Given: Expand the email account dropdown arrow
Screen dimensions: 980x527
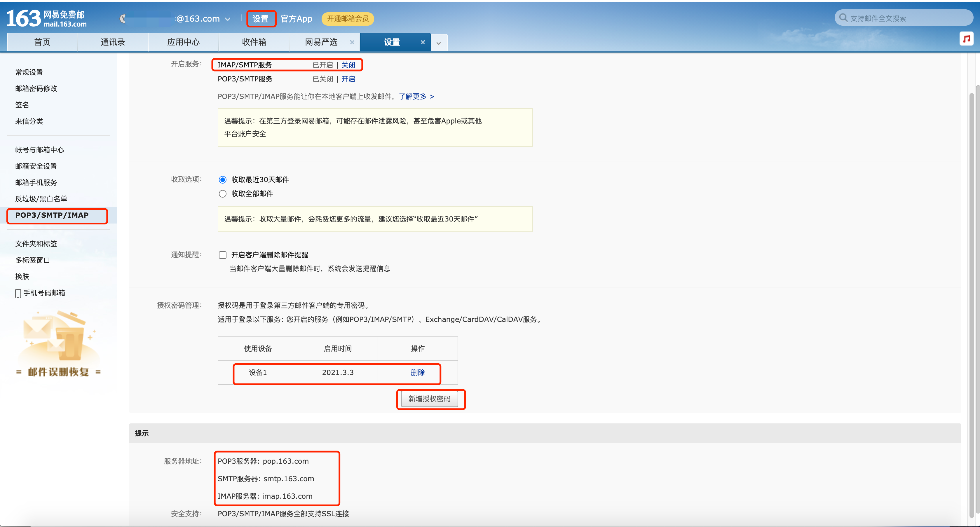Looking at the screenshot, I should point(228,19).
